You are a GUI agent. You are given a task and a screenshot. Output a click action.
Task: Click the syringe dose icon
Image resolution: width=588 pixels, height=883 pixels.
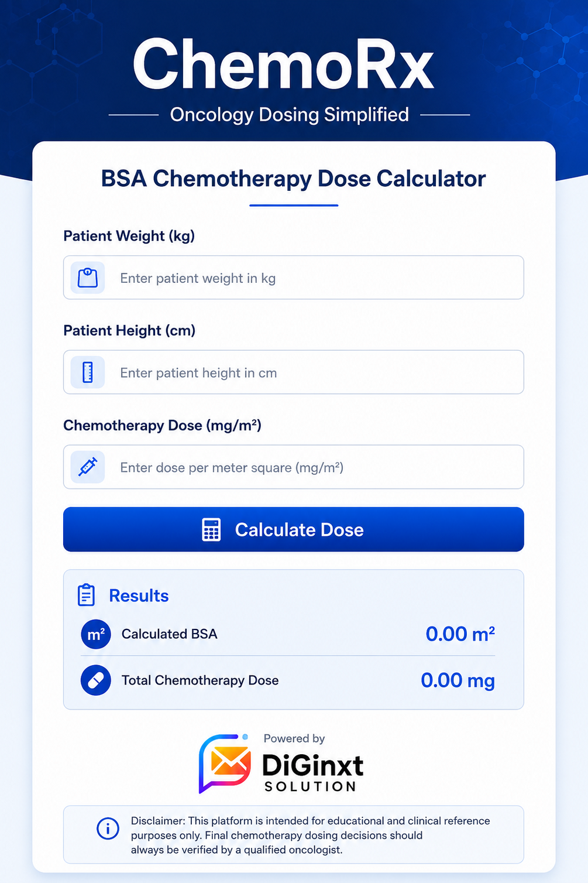(88, 467)
